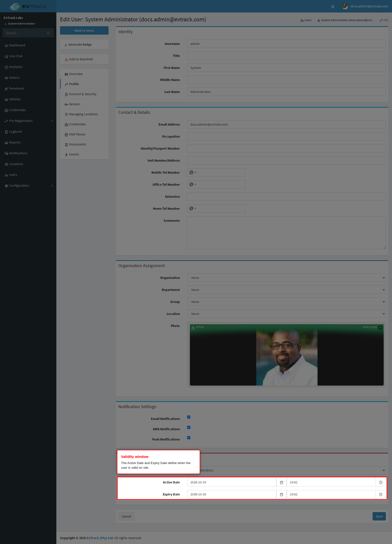Switch to Account & Security tab

[84, 94]
